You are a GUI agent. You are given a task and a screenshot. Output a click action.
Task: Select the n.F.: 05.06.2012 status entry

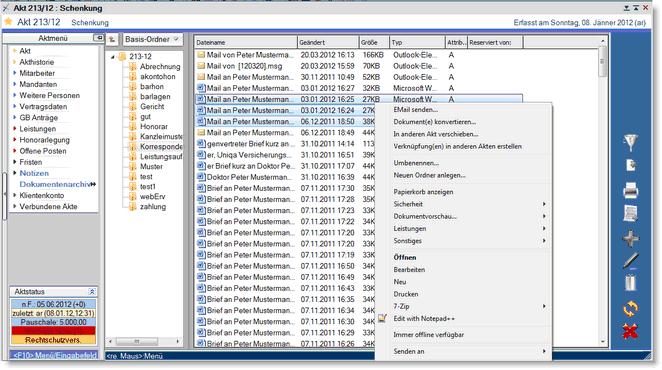click(53, 304)
